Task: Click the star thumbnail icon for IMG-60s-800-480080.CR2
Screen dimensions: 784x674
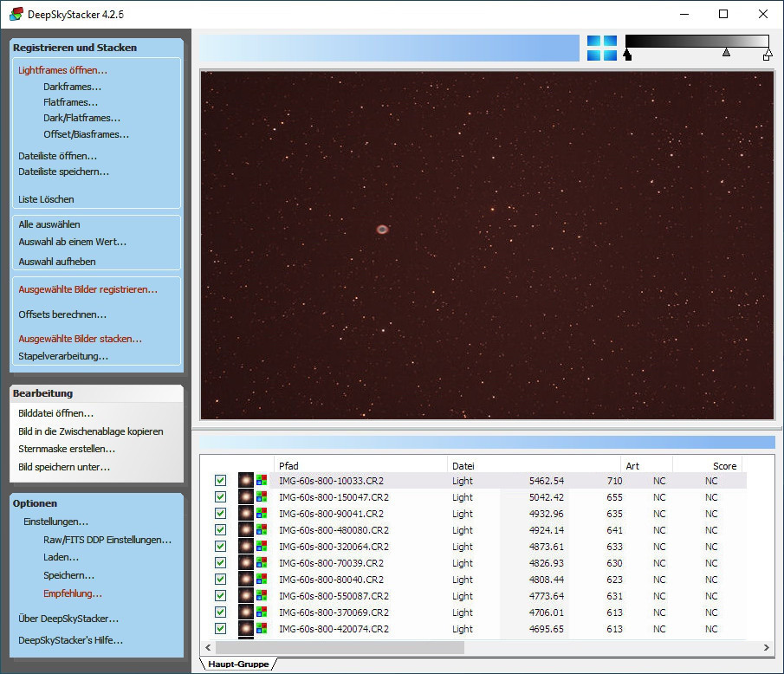Action: pyautogui.click(x=245, y=530)
